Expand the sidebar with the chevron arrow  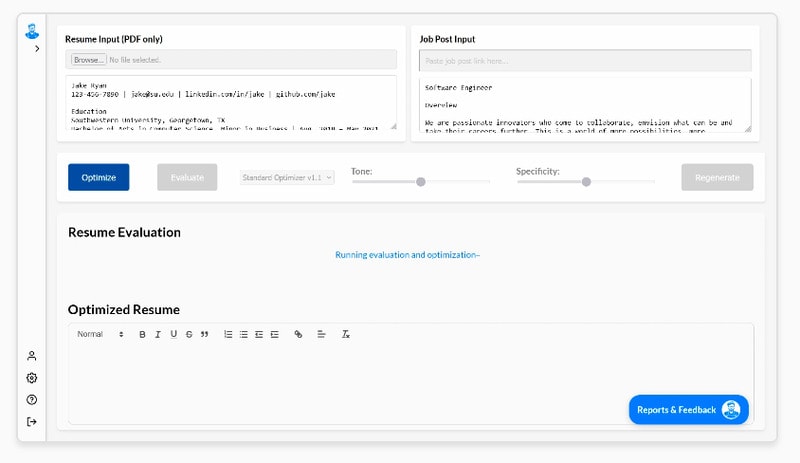37,48
